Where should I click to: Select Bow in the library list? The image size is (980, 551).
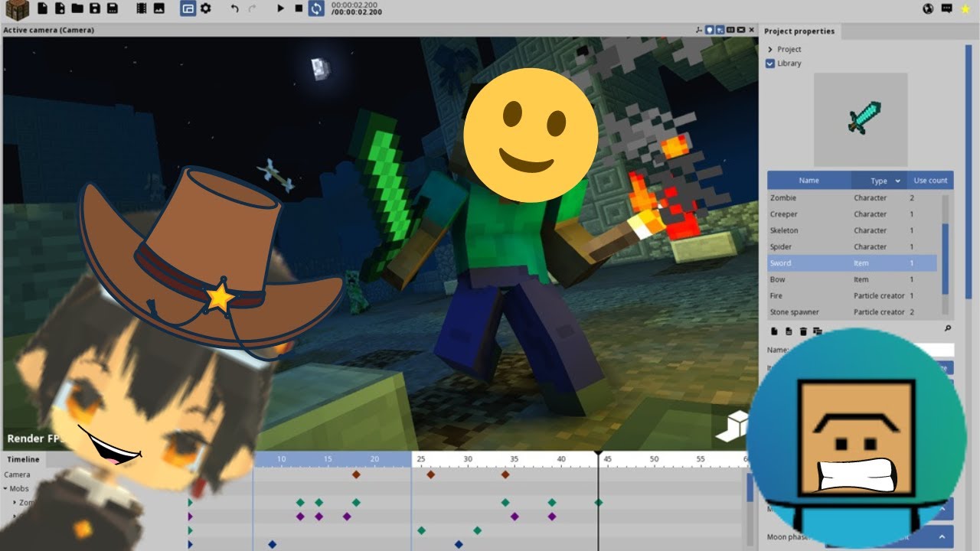pyautogui.click(x=852, y=279)
